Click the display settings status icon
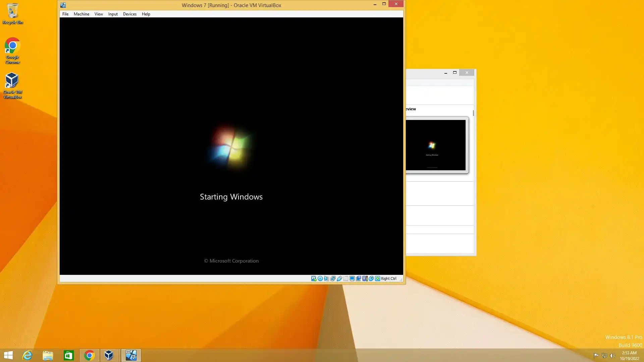This screenshot has width=644, height=362. click(x=352, y=279)
